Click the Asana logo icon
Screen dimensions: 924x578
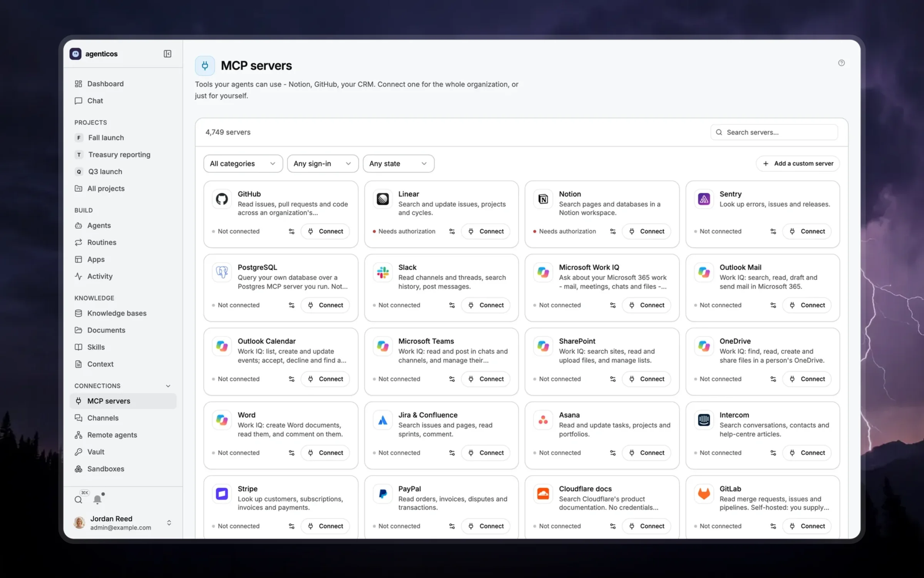[x=543, y=420]
